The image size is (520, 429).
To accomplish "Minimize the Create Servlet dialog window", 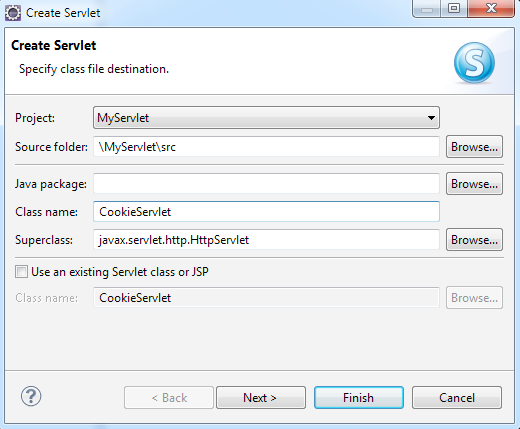I will 427,8.
